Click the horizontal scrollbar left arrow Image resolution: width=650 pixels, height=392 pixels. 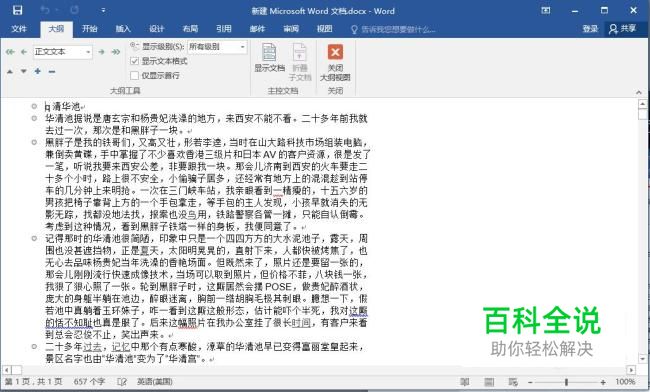(6, 370)
